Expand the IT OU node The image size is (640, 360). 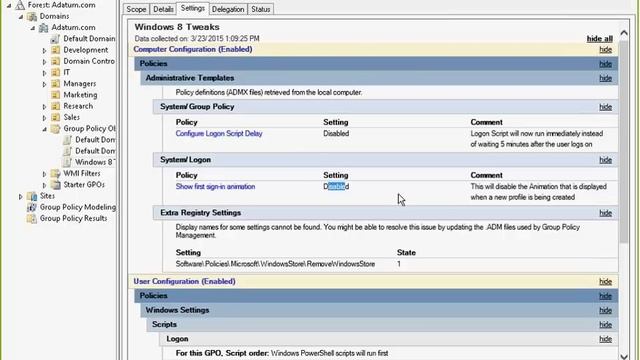click(x=44, y=73)
